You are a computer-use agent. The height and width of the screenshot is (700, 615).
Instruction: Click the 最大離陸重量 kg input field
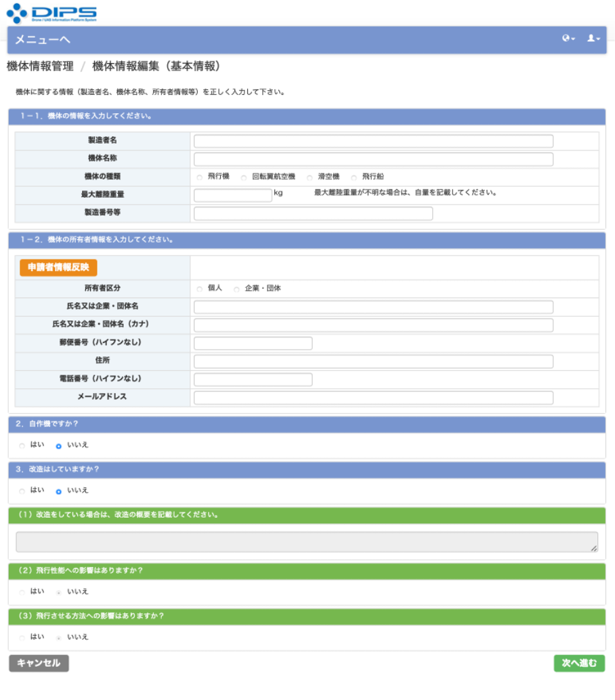point(232,195)
